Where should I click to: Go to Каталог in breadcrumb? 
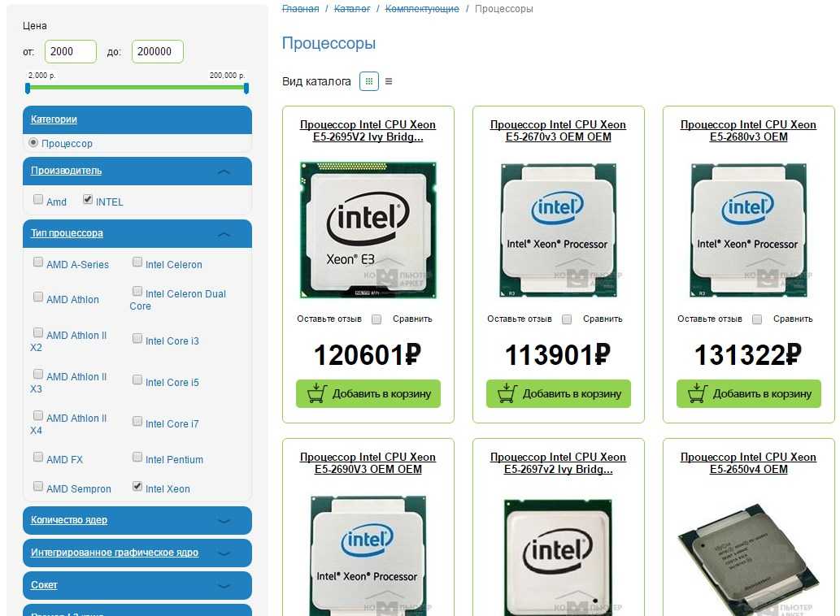[x=352, y=9]
